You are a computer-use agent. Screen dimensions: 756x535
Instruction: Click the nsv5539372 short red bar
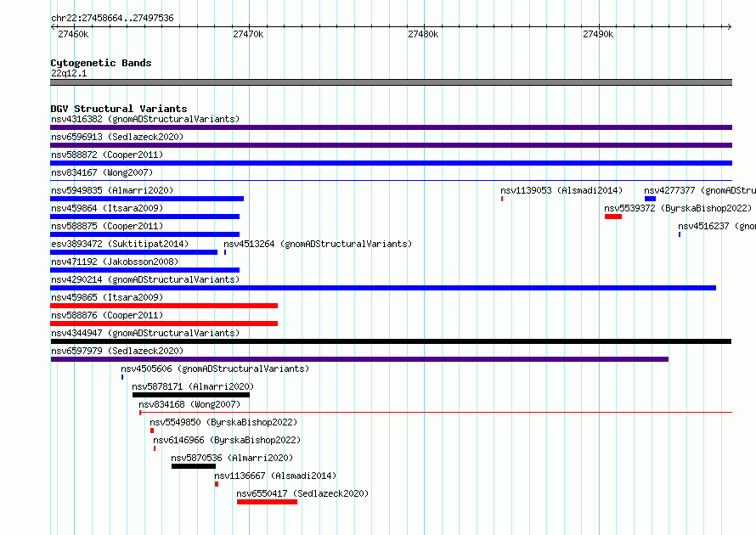coord(613,217)
